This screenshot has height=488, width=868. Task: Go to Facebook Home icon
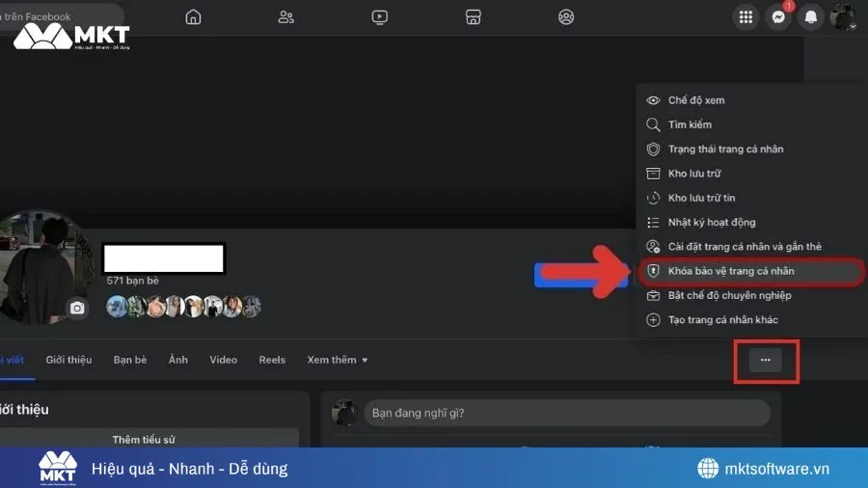point(193,17)
